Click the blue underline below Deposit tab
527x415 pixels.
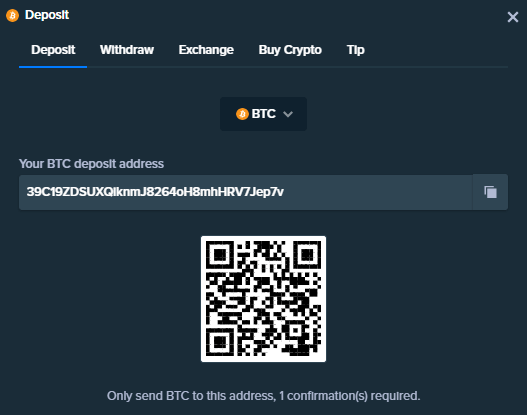pyautogui.click(x=53, y=67)
